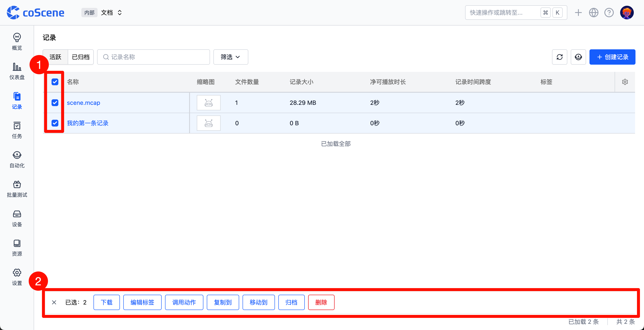
Task: Open the 文档 project switcher
Action: click(x=111, y=13)
